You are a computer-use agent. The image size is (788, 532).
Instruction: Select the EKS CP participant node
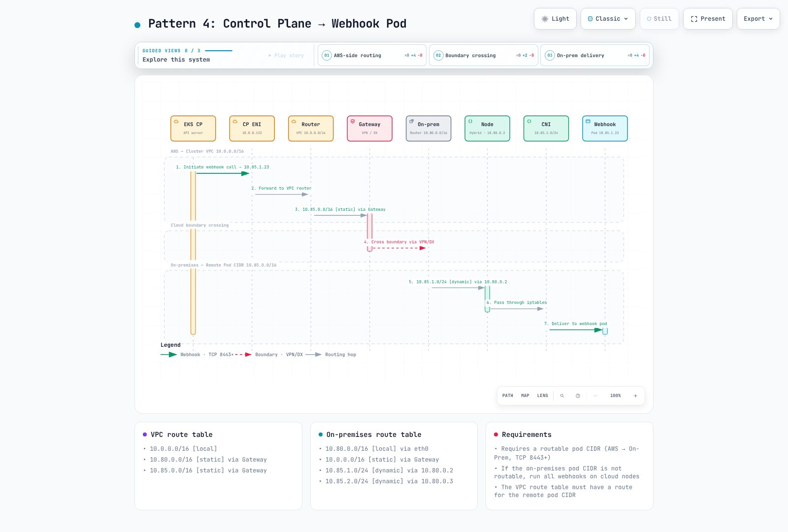(193, 129)
